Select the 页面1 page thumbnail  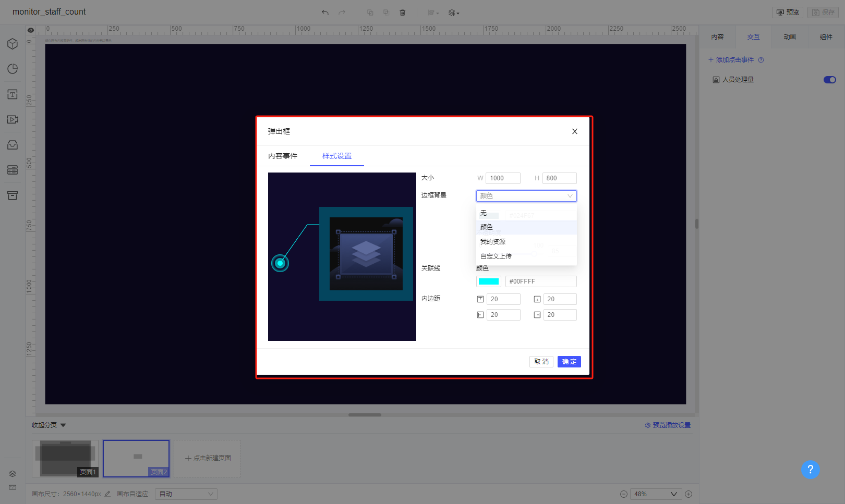click(65, 458)
